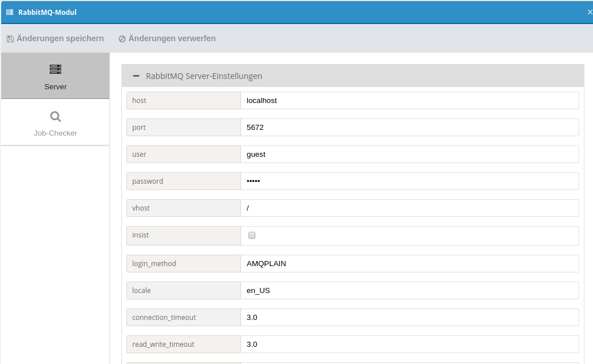Screen dimensions: 593x364
Task: Click the save disk icon before Änderungen speichern
Action: [9, 38]
